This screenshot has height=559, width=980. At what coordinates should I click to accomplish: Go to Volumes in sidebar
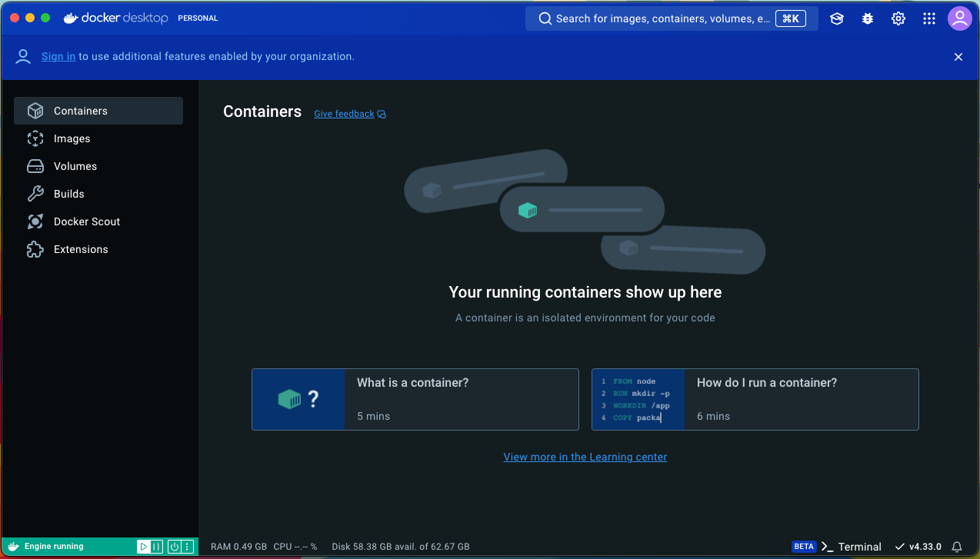pos(98,166)
